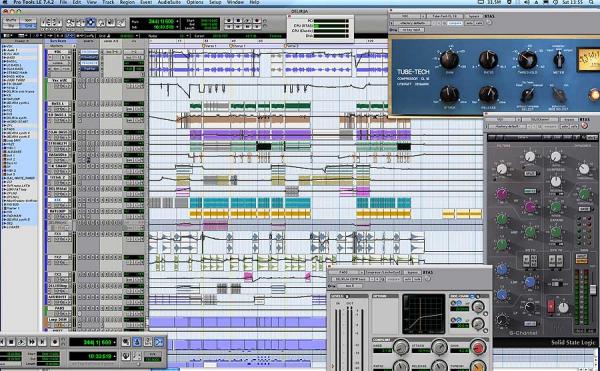The image size is (600, 371).
Task: Enable Grid edit mode
Action: pyautogui.click(x=28, y=26)
